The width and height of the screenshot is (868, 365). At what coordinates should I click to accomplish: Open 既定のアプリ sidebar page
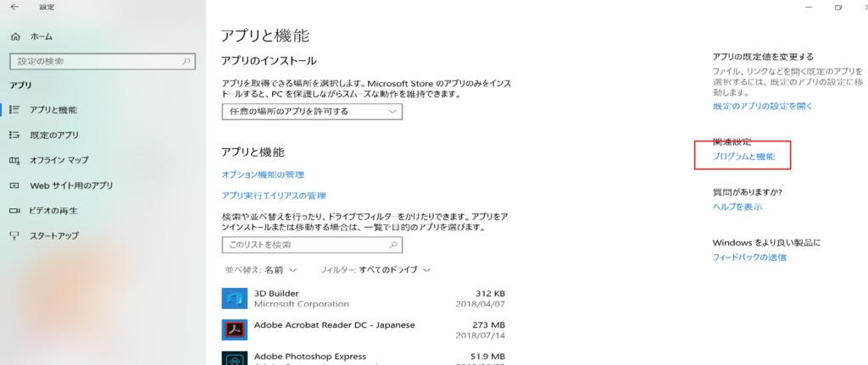(53, 135)
